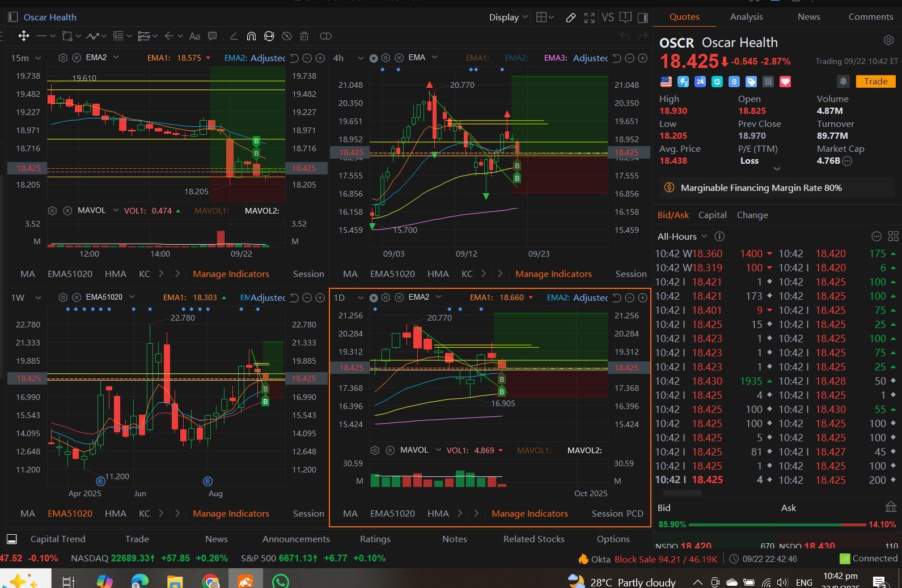The image size is (902, 588).
Task: Expand the trend wave tool options
Action: point(104,36)
